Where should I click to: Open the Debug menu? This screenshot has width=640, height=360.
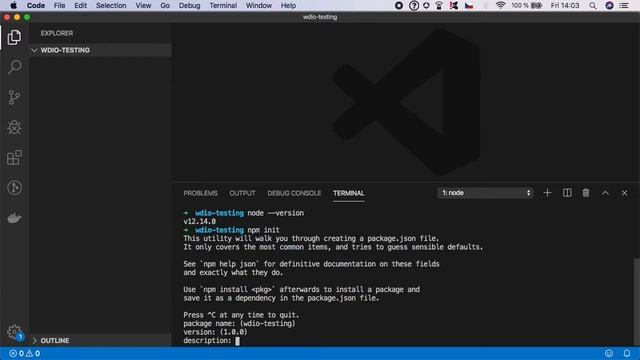click(189, 6)
